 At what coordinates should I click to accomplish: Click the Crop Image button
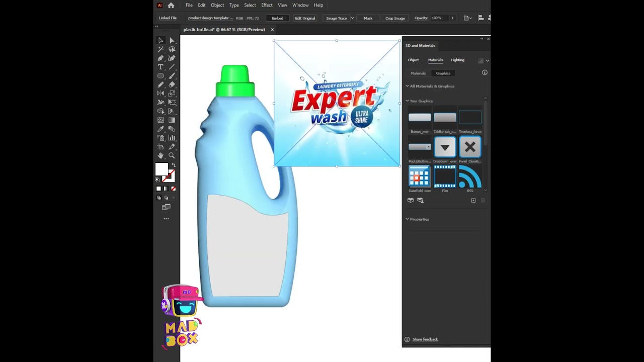(x=395, y=18)
